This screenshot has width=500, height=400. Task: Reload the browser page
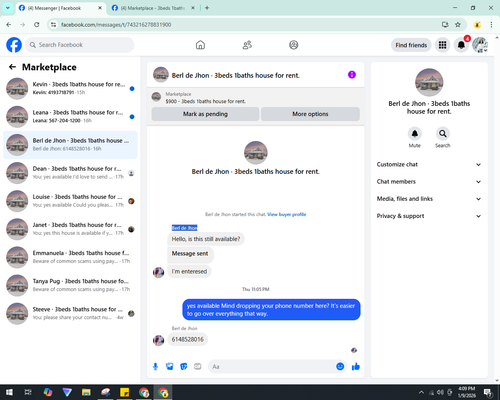coord(37,25)
